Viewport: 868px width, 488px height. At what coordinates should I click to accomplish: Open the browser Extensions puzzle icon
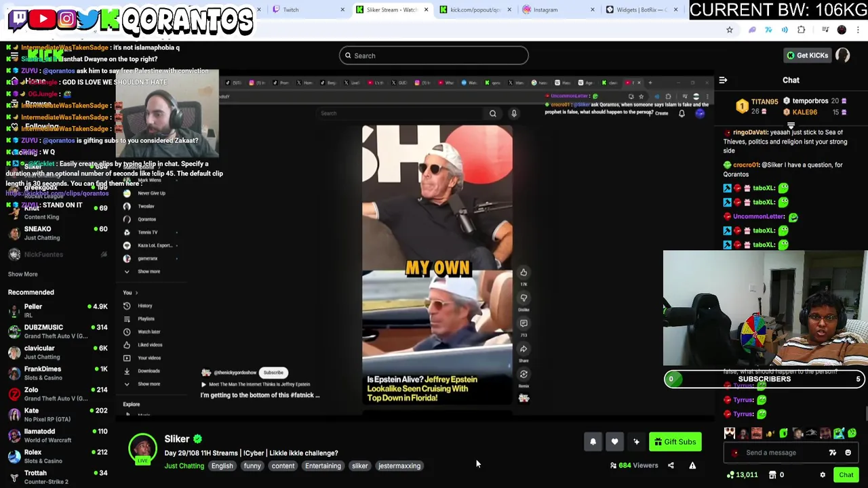tap(802, 30)
